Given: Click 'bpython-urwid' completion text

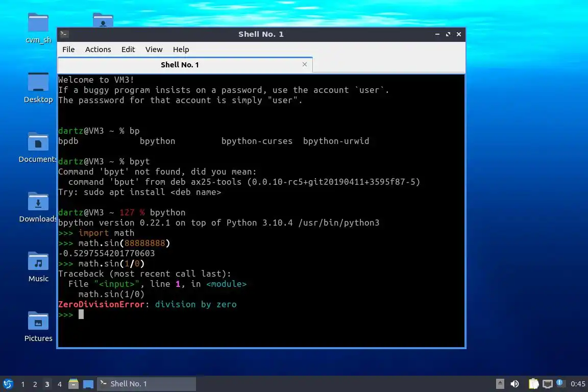Looking at the screenshot, I should click(336, 141).
